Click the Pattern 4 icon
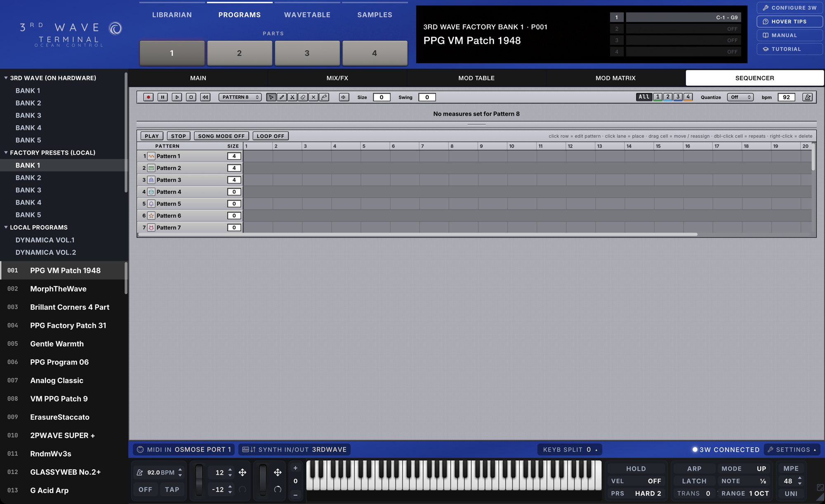 [151, 192]
